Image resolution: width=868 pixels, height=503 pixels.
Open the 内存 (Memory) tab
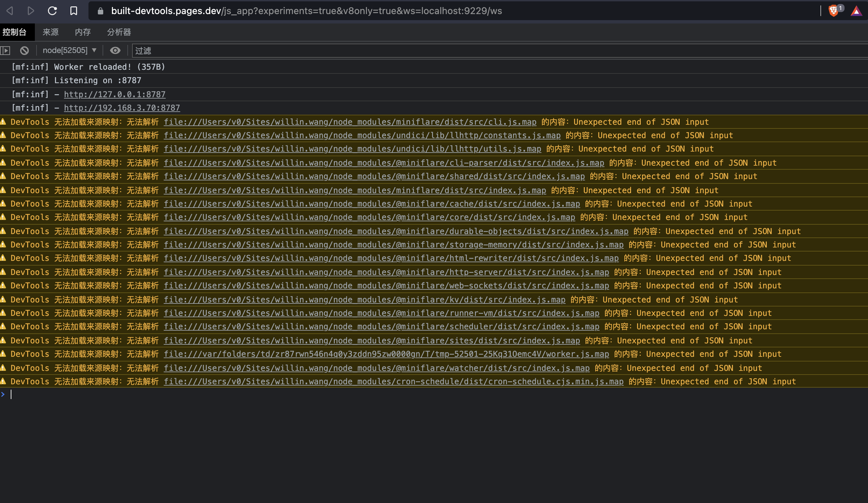click(83, 32)
